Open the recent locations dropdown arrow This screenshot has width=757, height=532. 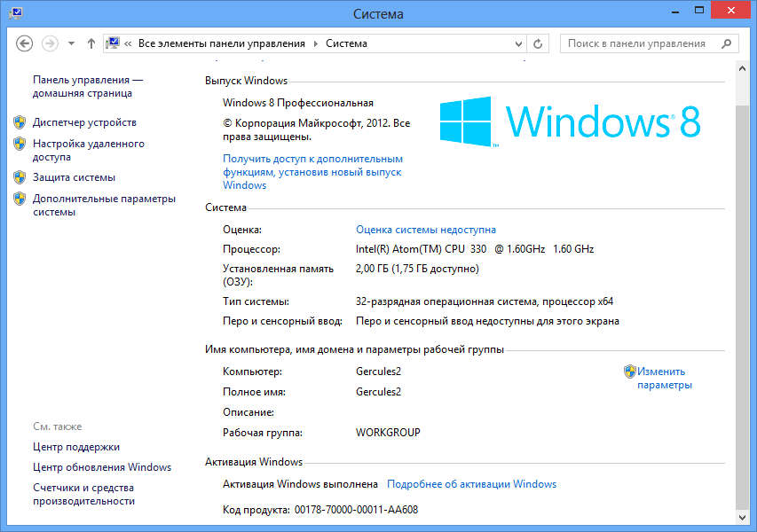coord(72,43)
